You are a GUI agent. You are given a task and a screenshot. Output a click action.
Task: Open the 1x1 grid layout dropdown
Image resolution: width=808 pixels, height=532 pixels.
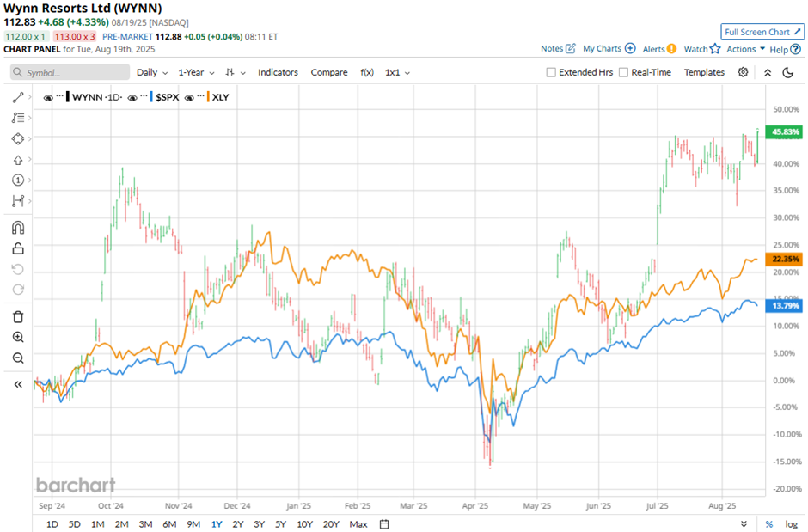click(x=397, y=72)
